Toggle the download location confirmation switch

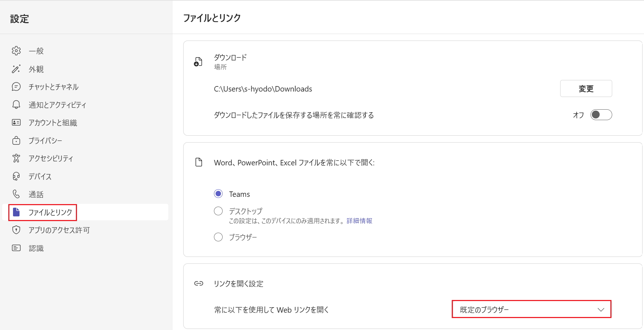coord(601,115)
